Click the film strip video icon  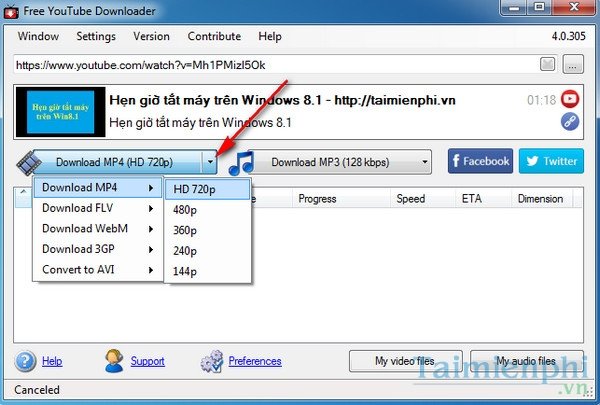coord(28,163)
